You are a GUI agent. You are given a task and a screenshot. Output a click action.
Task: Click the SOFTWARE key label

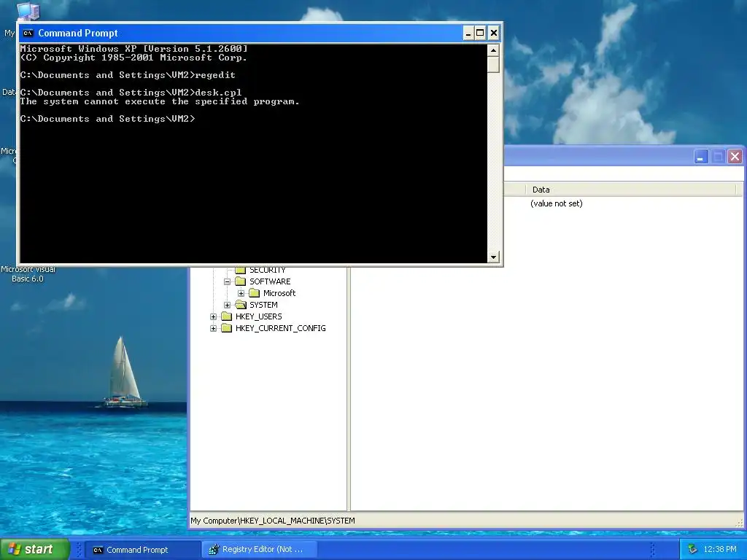pyautogui.click(x=270, y=281)
